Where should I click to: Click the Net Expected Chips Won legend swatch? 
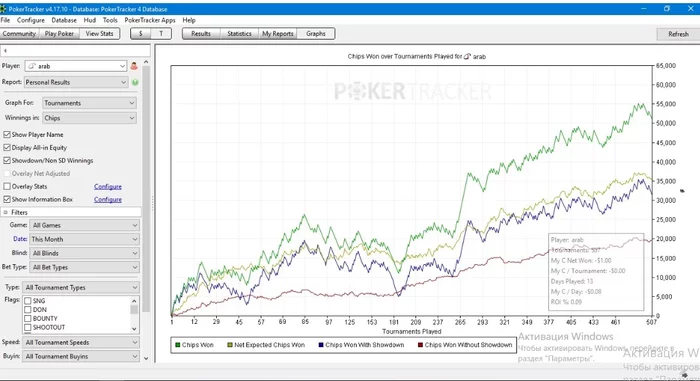tap(229, 345)
